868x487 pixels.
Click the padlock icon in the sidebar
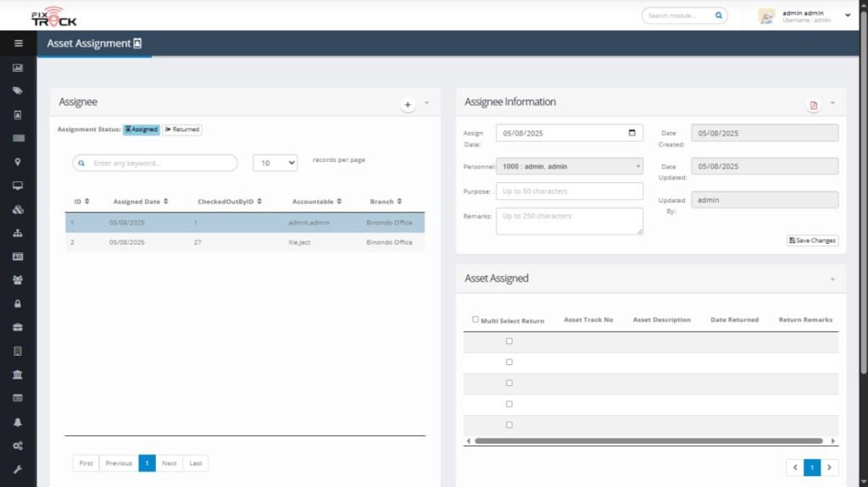coord(18,303)
